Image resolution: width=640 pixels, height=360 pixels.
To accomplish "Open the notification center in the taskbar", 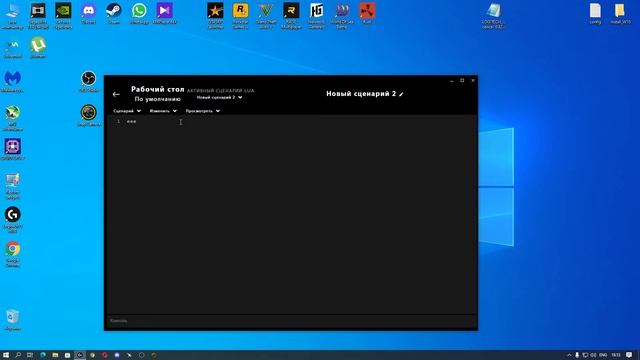I will click(x=629, y=355).
